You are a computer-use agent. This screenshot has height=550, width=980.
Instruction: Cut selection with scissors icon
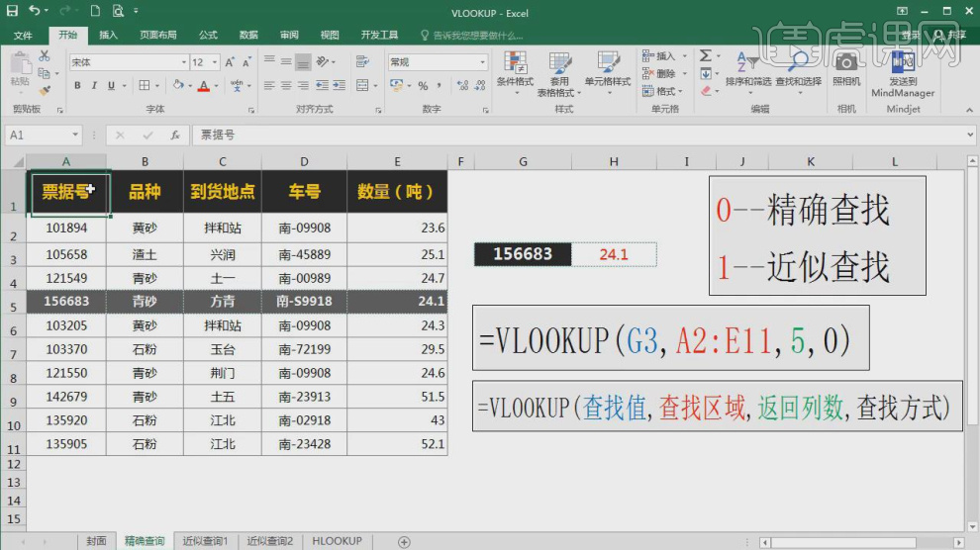pyautogui.click(x=44, y=56)
